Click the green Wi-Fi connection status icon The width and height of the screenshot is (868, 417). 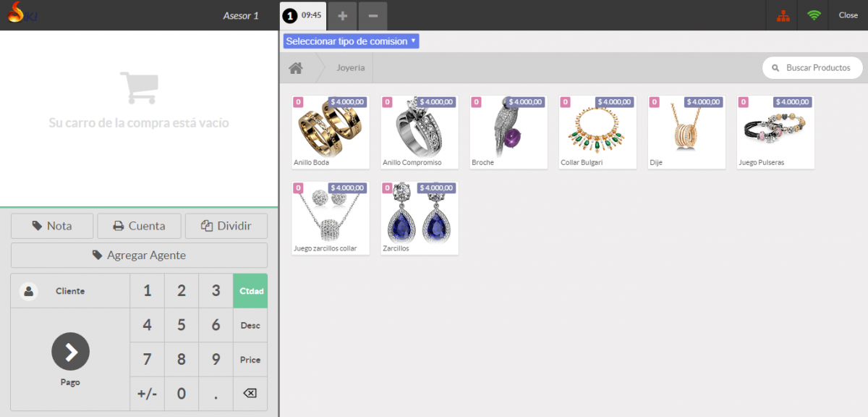point(814,15)
